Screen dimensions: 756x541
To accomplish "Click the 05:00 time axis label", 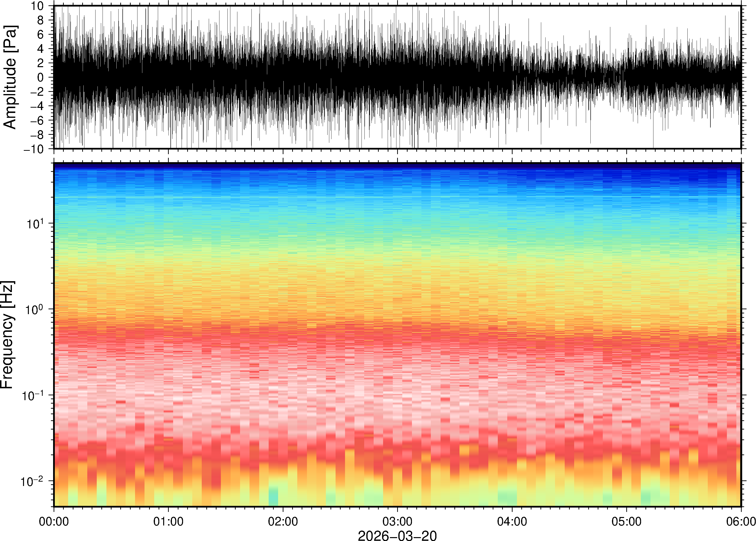I will 626,521.
